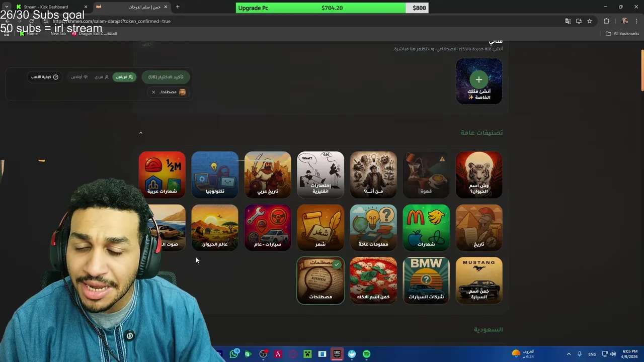Create your own category with plus tile
This screenshot has width=644, height=362.
[479, 81]
